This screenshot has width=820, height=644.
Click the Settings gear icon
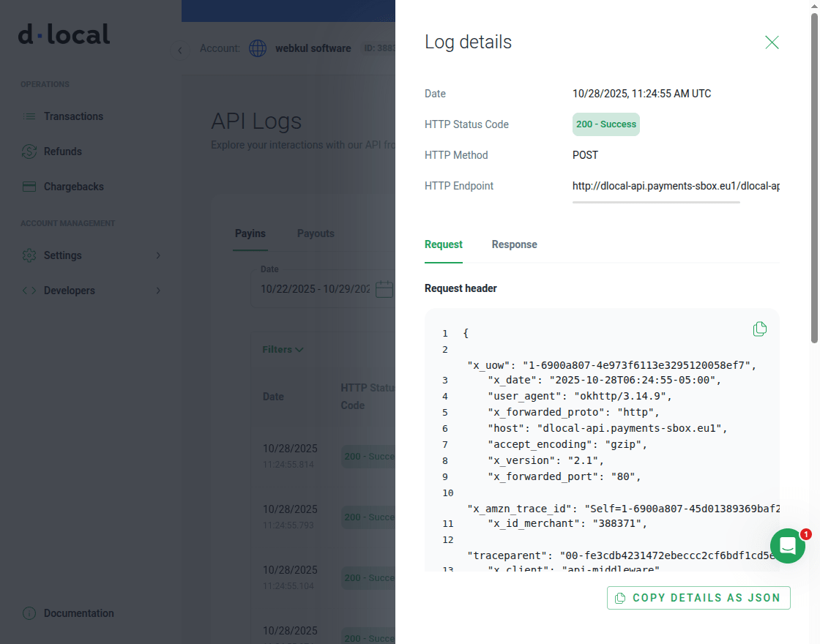(x=29, y=255)
